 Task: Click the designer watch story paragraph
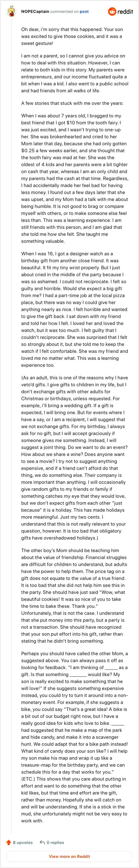pos(75,309)
